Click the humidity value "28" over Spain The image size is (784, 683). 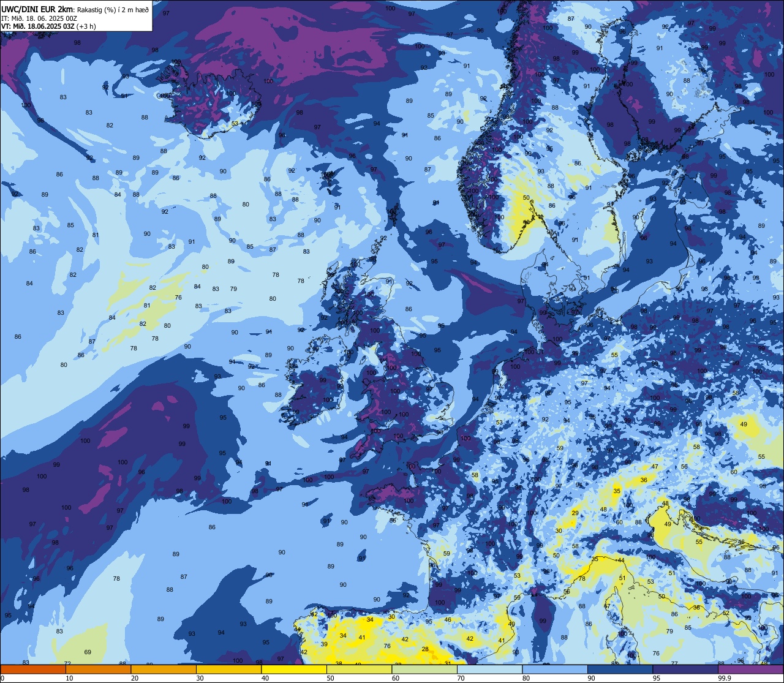[x=425, y=649]
